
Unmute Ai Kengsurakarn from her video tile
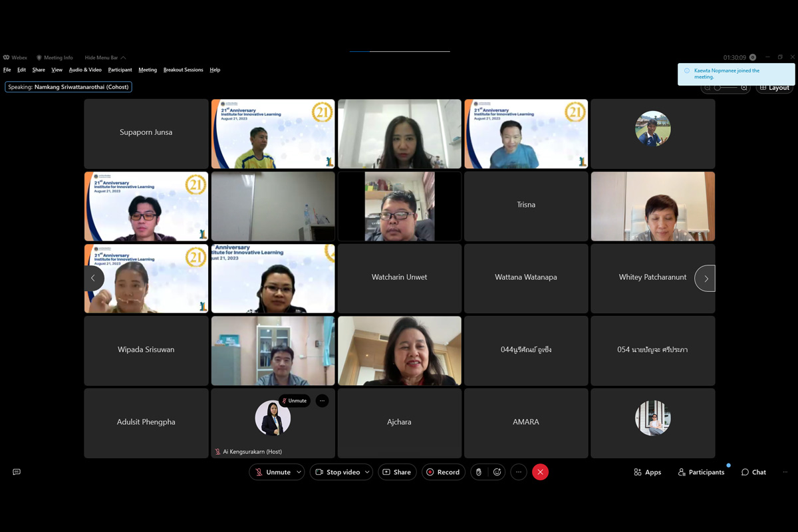coord(295,401)
